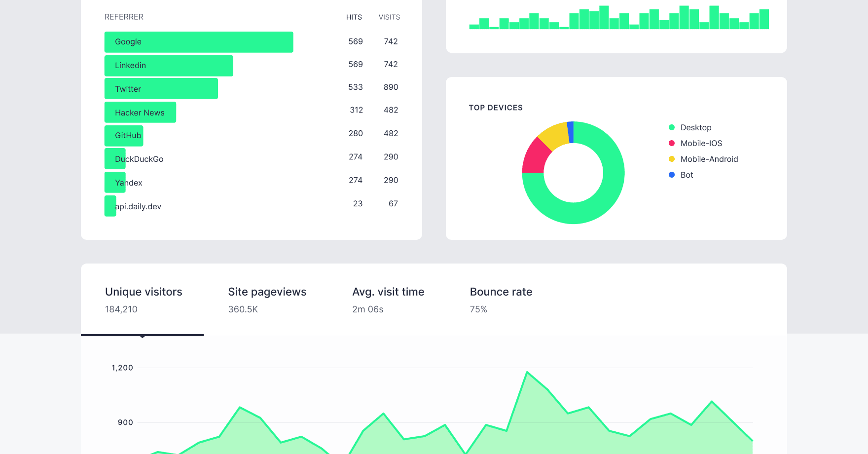Toggle the Bot series visibility
The width and height of the screenshot is (868, 454).
(x=686, y=175)
